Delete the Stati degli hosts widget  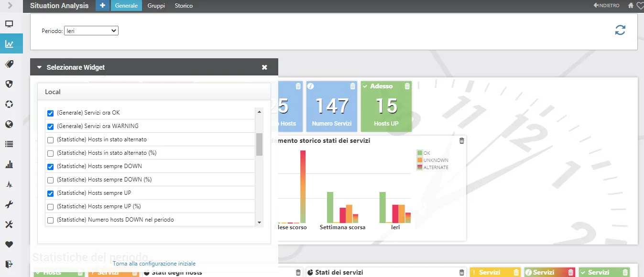[x=298, y=272]
